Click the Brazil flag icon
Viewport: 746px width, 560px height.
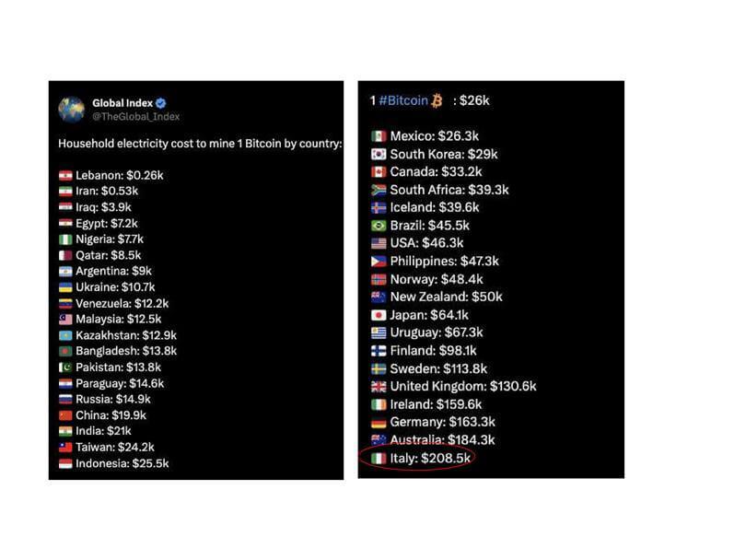(x=379, y=226)
